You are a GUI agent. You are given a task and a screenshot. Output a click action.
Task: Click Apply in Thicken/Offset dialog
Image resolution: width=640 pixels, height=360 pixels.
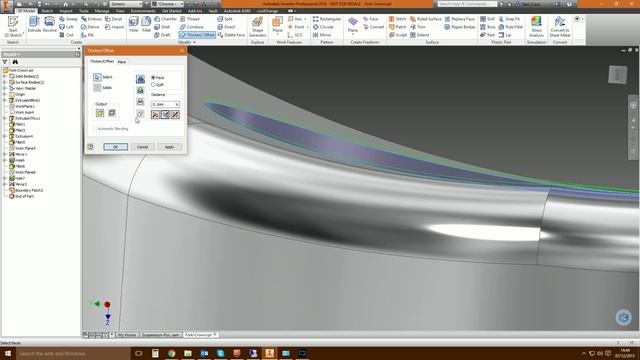[x=169, y=147]
